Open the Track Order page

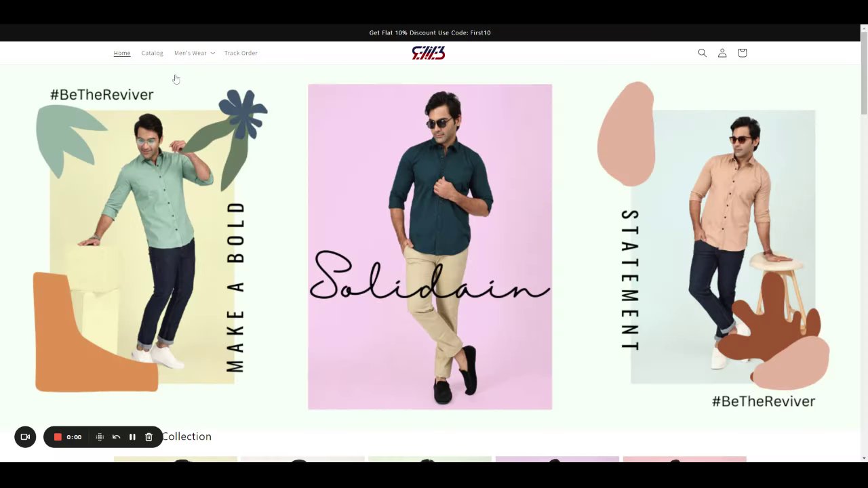click(241, 53)
